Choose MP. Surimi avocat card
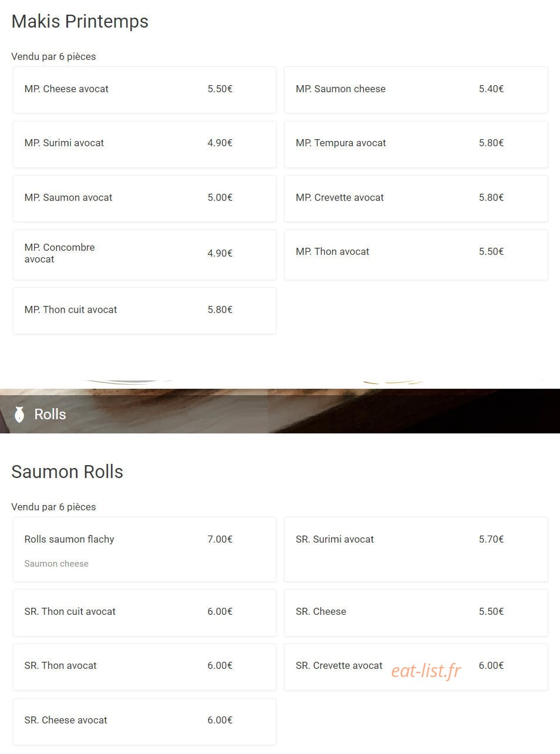Viewport: 560px width, 754px height. pyautogui.click(x=144, y=144)
